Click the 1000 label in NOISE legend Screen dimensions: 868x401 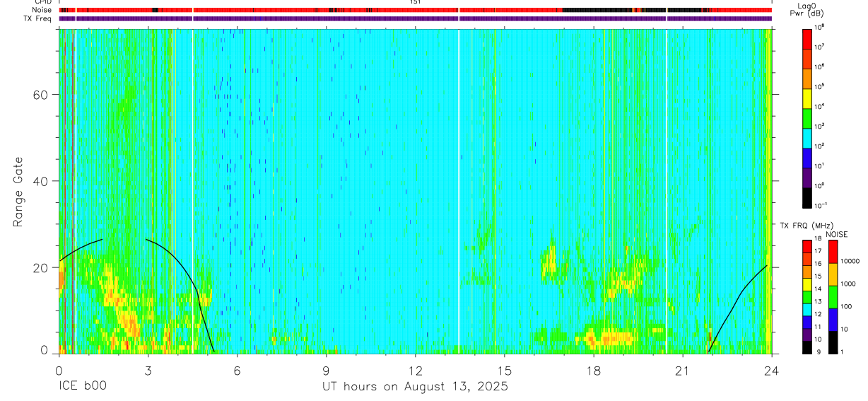coord(848,284)
